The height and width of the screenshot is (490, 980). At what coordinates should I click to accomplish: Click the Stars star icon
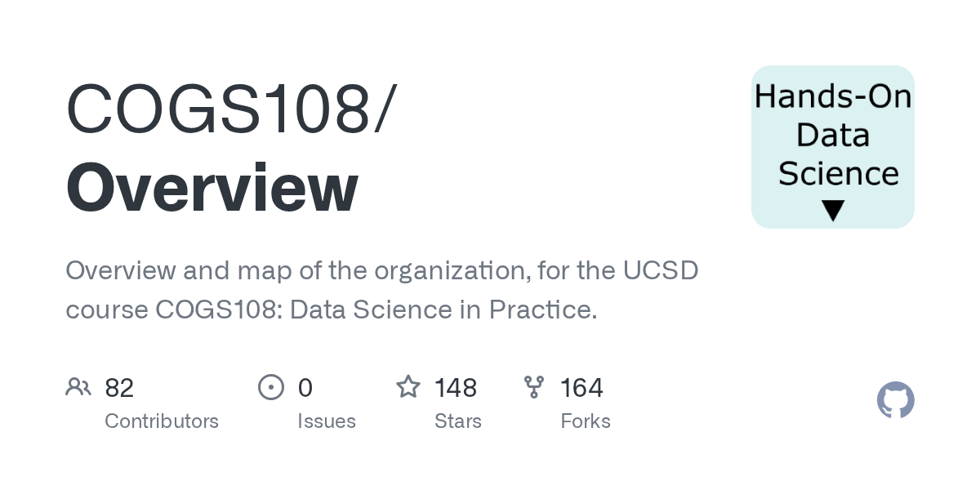pos(408,387)
